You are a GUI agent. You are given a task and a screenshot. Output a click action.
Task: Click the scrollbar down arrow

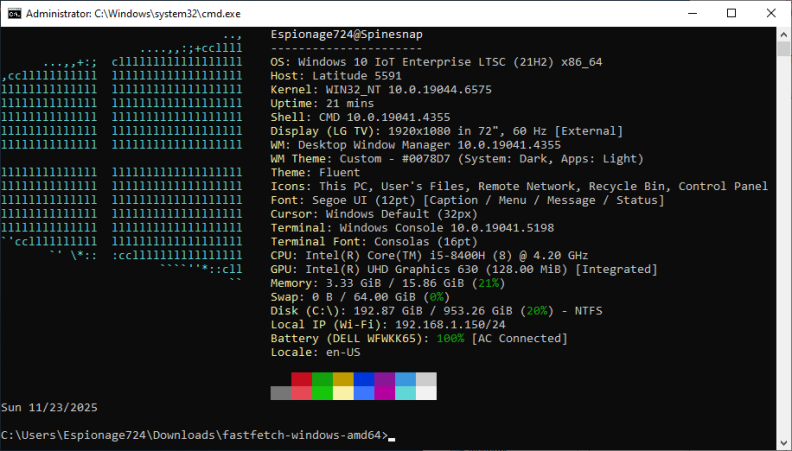tap(783, 442)
